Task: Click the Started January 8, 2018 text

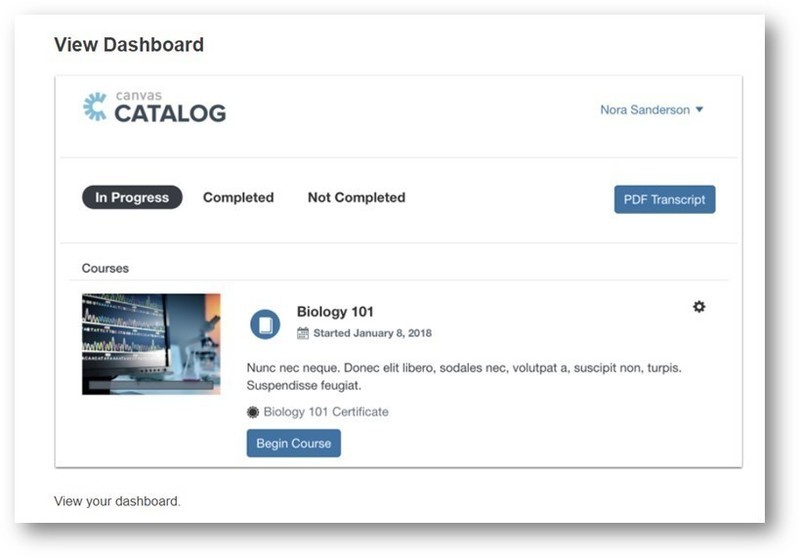Action: pos(372,333)
